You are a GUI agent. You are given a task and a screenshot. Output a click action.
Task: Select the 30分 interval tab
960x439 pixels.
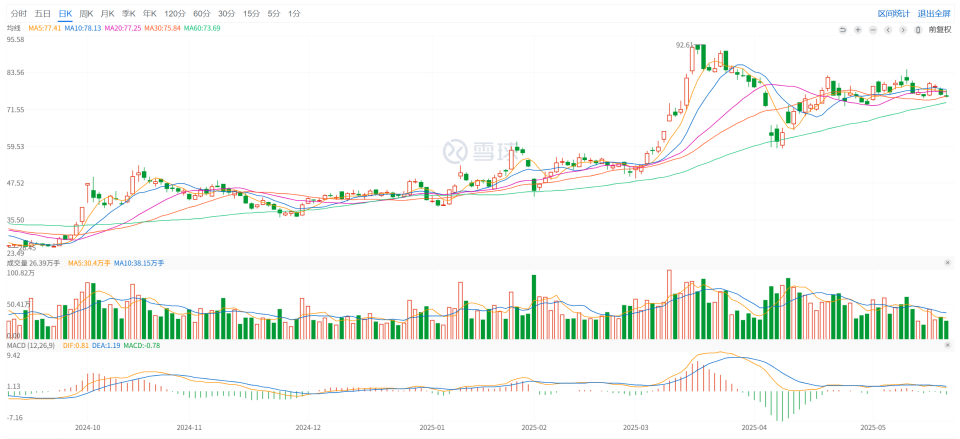(x=226, y=13)
